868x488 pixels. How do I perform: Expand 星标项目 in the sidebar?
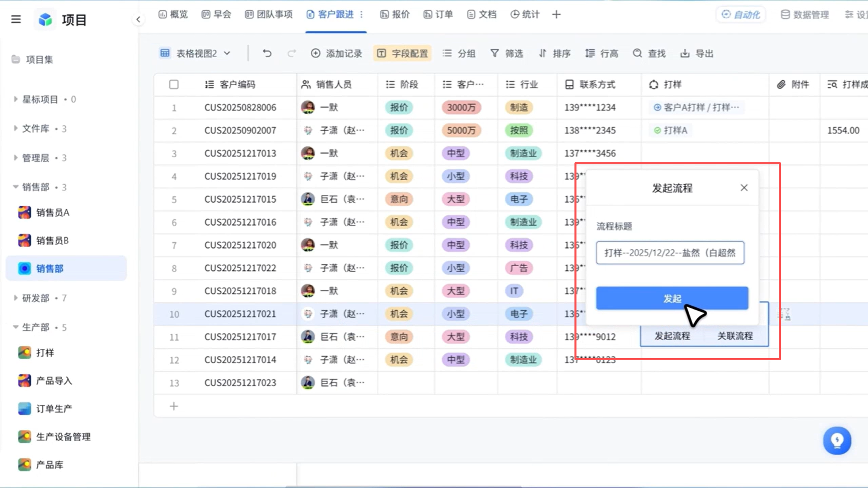coord(15,99)
